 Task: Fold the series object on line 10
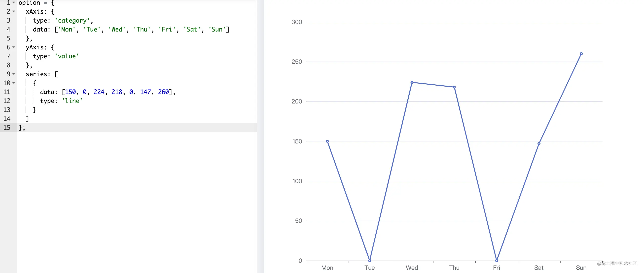tap(14, 83)
